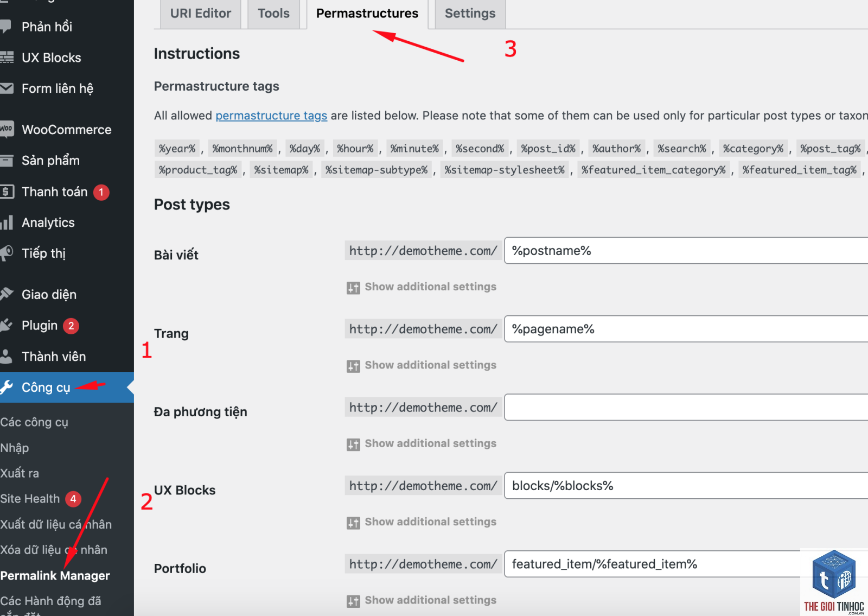Image resolution: width=868 pixels, height=616 pixels.
Task: Open Xuất dữ liệu cá nhân item
Action: (x=56, y=524)
